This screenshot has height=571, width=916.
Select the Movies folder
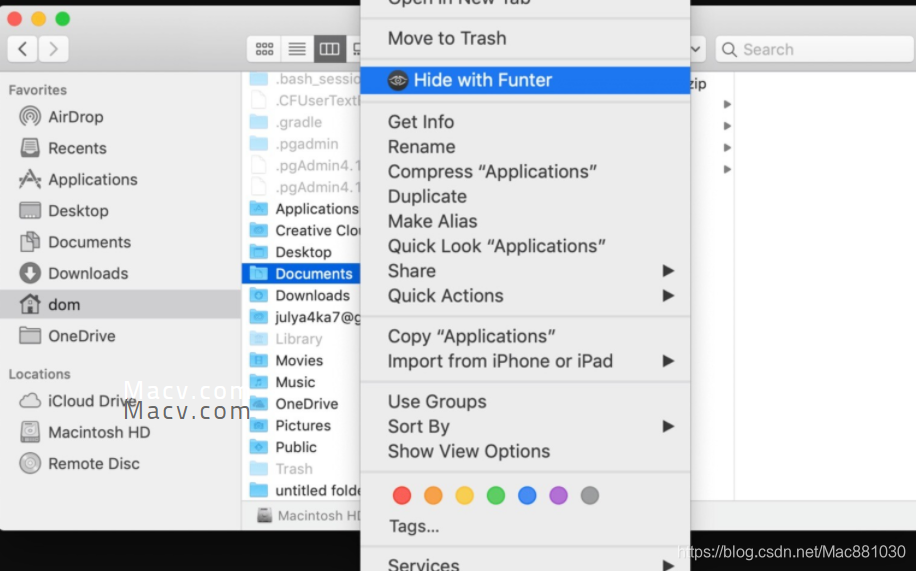301,360
